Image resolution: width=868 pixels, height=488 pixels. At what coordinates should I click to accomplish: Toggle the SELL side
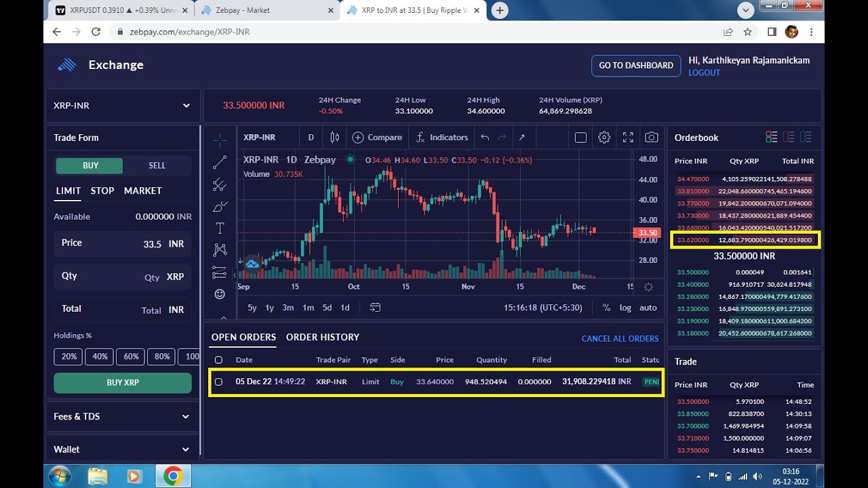pos(157,165)
